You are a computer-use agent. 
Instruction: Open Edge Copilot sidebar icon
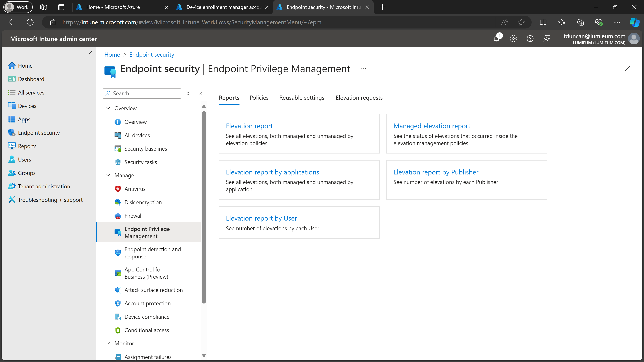click(634, 22)
